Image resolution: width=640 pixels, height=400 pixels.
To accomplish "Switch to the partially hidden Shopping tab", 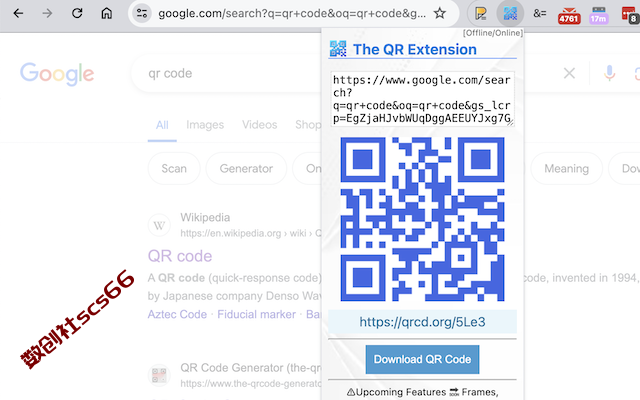I will click(x=308, y=125).
